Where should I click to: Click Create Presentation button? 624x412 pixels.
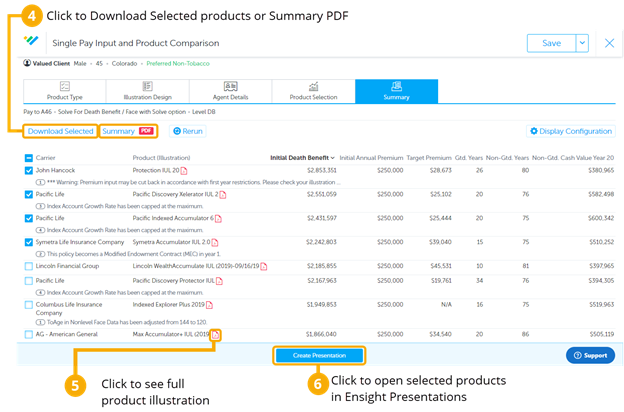[x=319, y=355]
